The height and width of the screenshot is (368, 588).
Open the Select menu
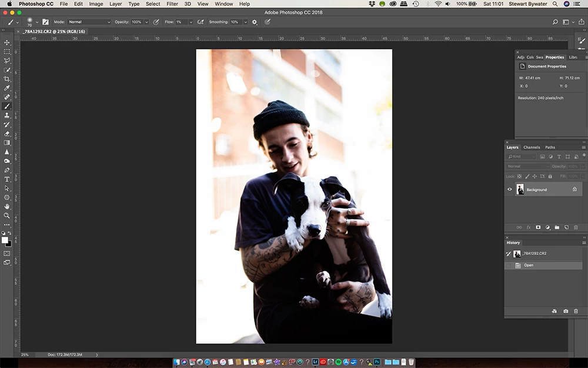click(153, 4)
